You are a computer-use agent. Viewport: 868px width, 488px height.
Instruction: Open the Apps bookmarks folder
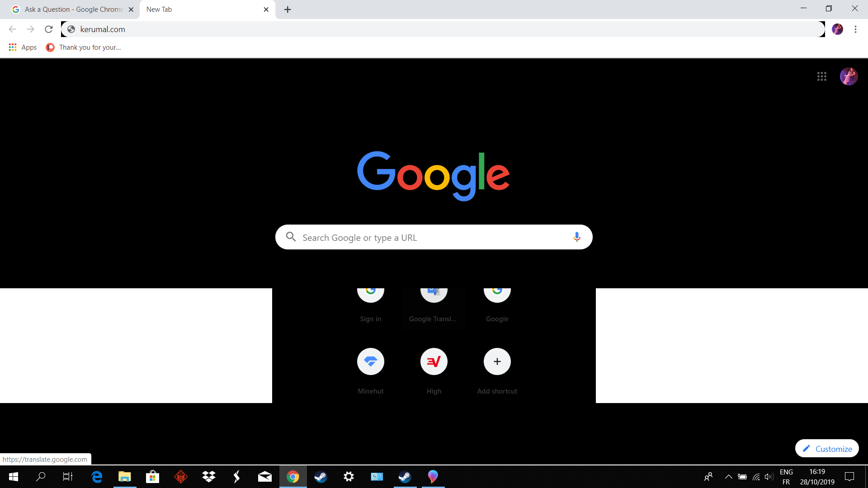pos(22,47)
